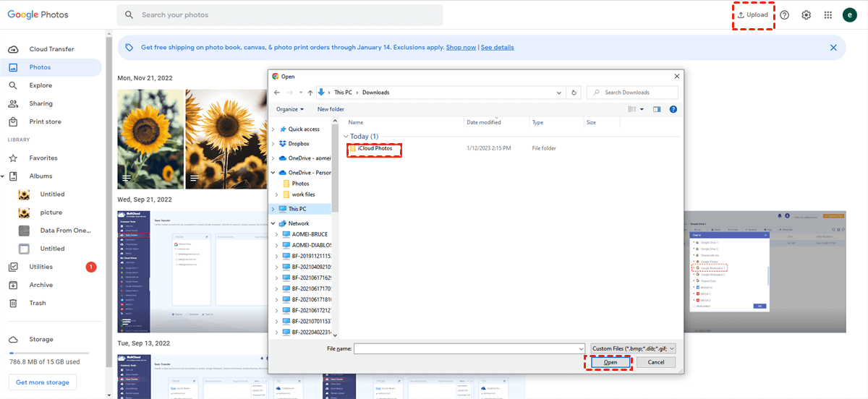Expand Quick access tree node
This screenshot has width=868, height=399.
point(273,129)
